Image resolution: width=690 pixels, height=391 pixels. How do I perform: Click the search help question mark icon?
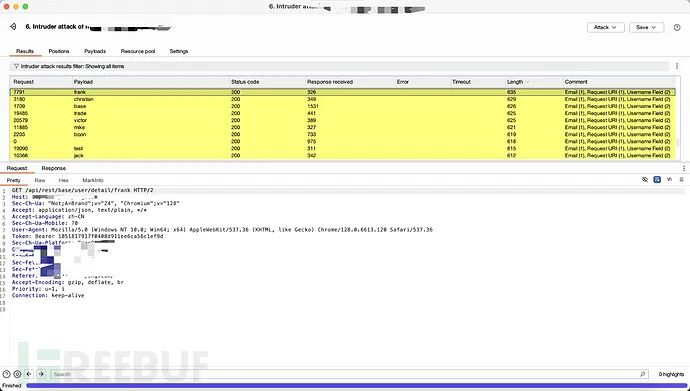point(7,374)
